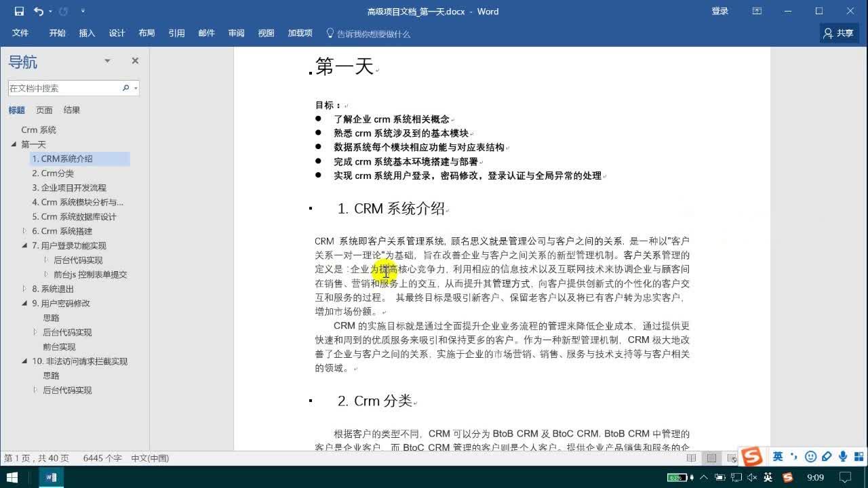Open the search icon in navigation pane
This screenshot has width=868, height=488.
[126, 88]
